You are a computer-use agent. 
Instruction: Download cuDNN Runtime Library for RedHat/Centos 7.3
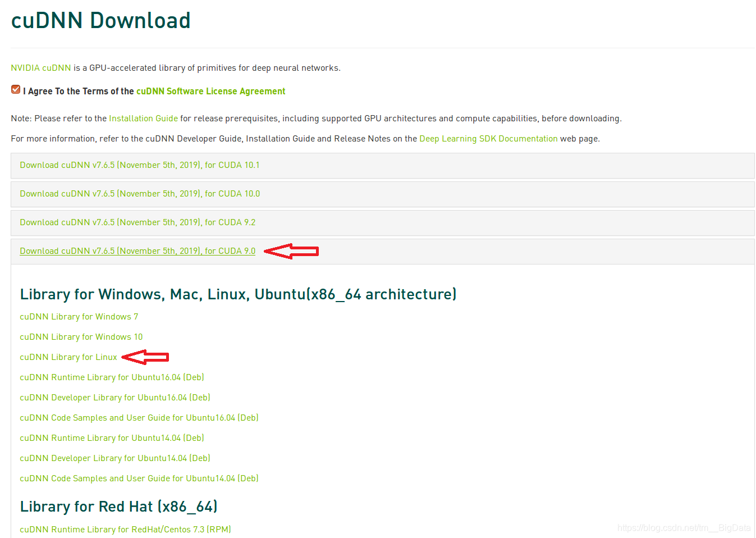[125, 530]
